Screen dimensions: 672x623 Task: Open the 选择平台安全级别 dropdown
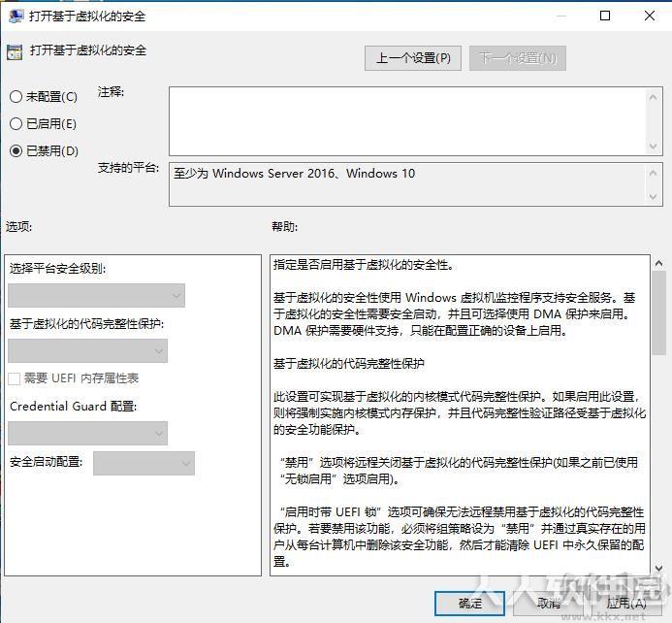[96, 295]
